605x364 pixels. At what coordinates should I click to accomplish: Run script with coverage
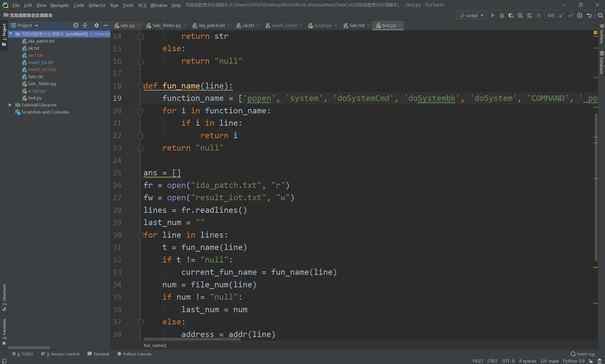point(511,15)
